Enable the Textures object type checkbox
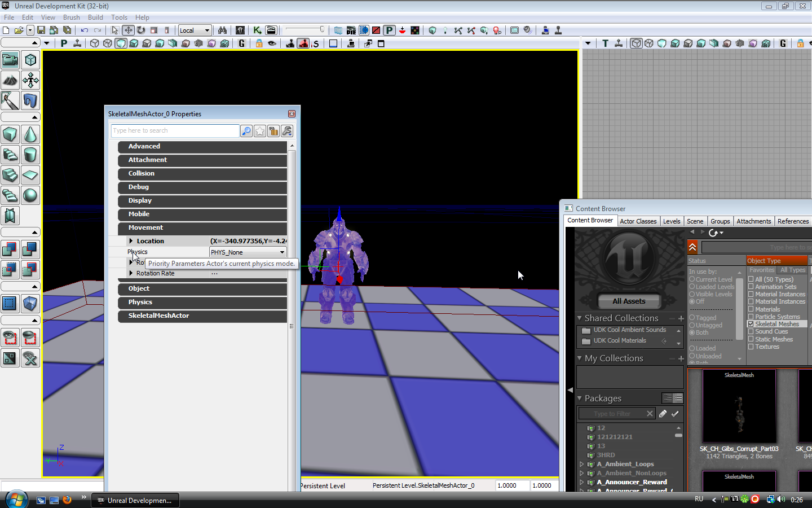 [x=751, y=347]
